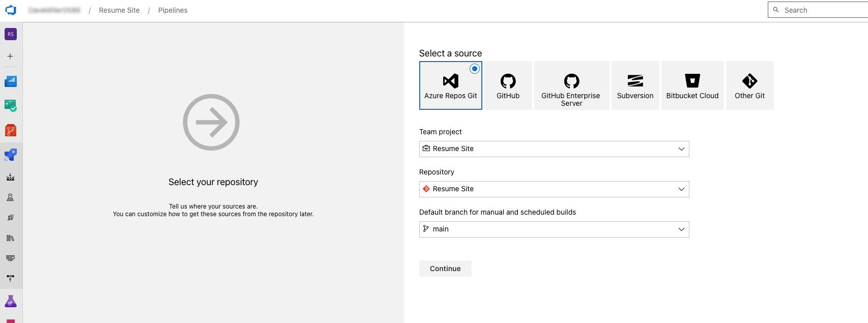This screenshot has width=868, height=323.
Task: Open the blue Pipelines rocket section
Action: (x=11, y=155)
